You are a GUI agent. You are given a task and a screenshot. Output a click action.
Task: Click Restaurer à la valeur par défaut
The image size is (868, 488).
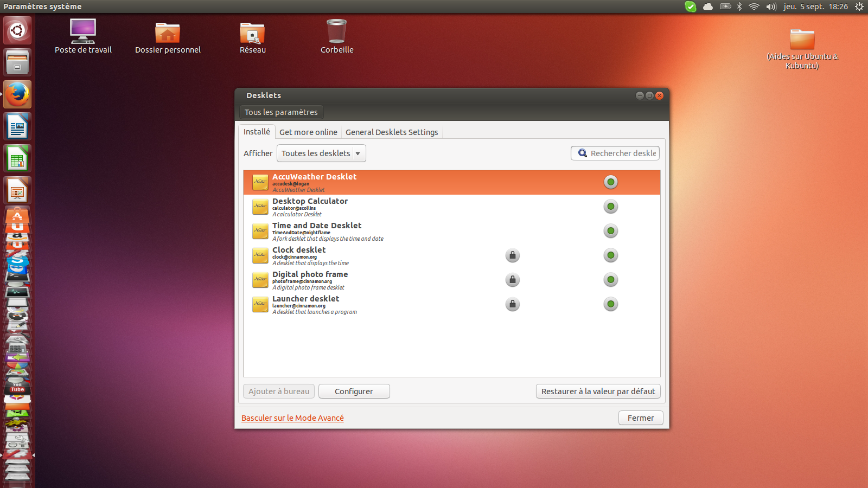point(598,391)
